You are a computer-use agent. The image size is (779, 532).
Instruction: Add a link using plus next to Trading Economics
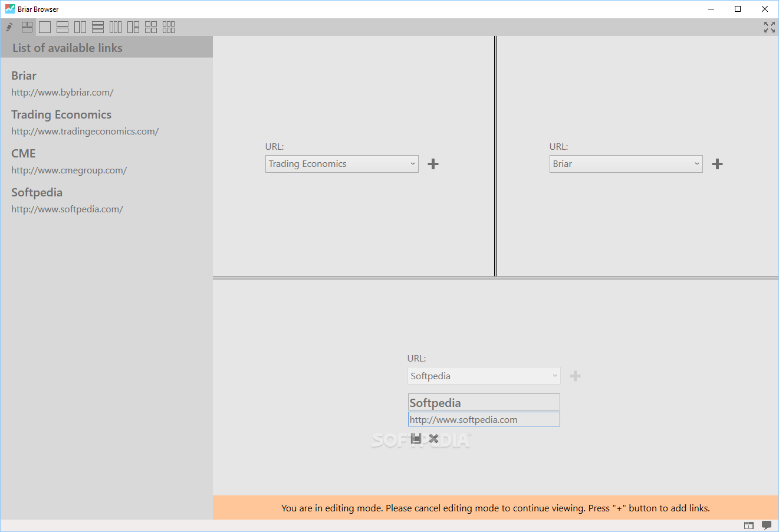(433, 164)
